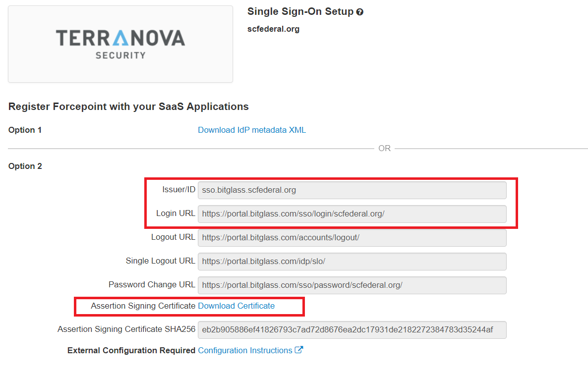Select the Single Logout URL field
Viewport: 588px width, 377px height.
pyautogui.click(x=352, y=261)
